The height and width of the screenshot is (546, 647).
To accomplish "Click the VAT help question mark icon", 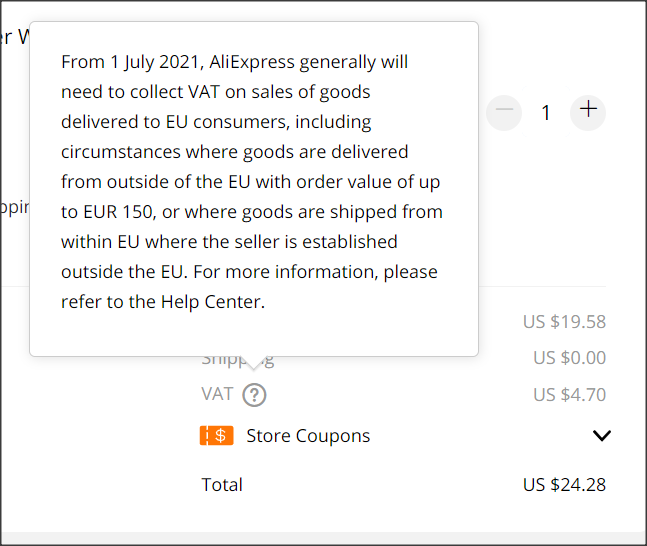I will [x=254, y=395].
